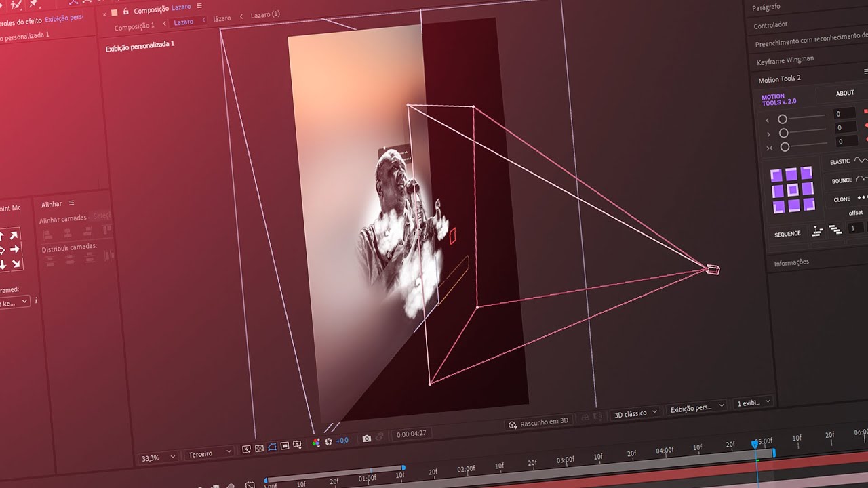This screenshot has width=868, height=488.
Task: Click the 3D camera icon in viewport
Action: coord(713,270)
